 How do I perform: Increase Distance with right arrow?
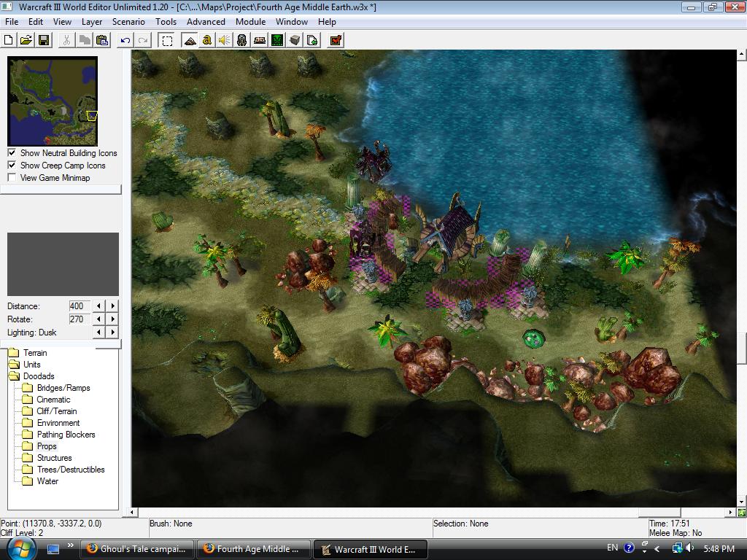point(113,306)
